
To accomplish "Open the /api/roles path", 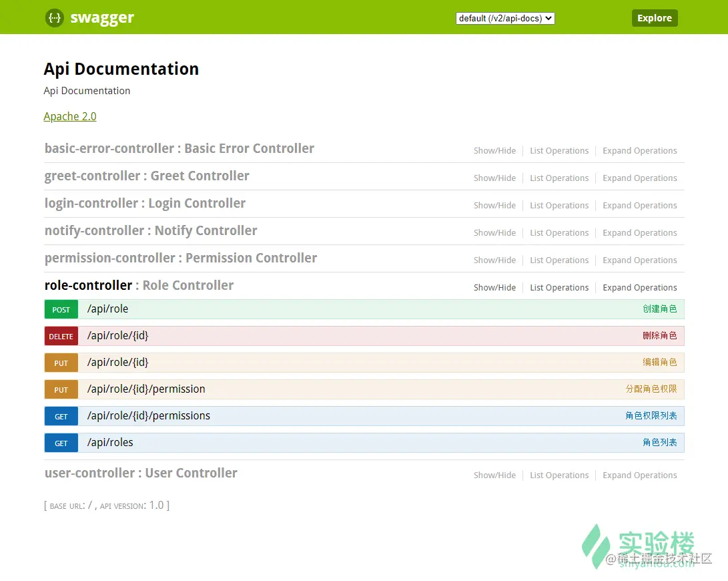I will coord(110,443).
